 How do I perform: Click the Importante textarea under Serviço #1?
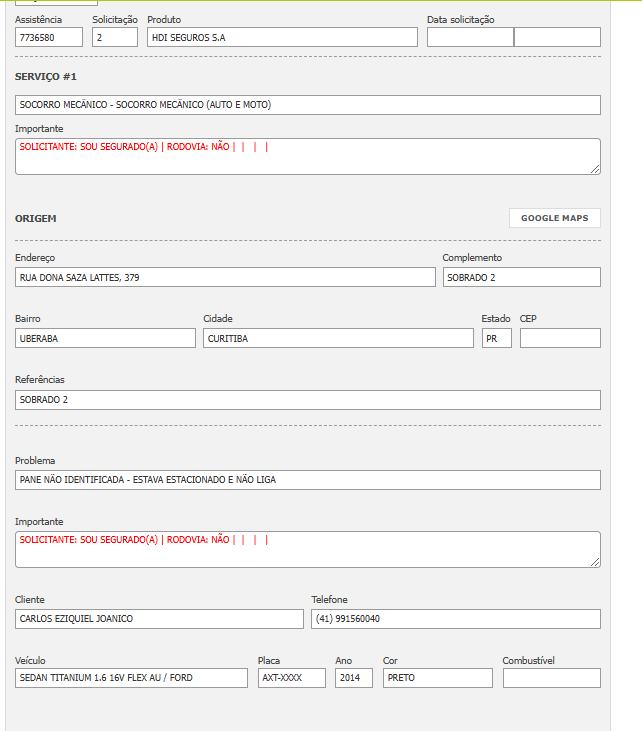tap(307, 157)
